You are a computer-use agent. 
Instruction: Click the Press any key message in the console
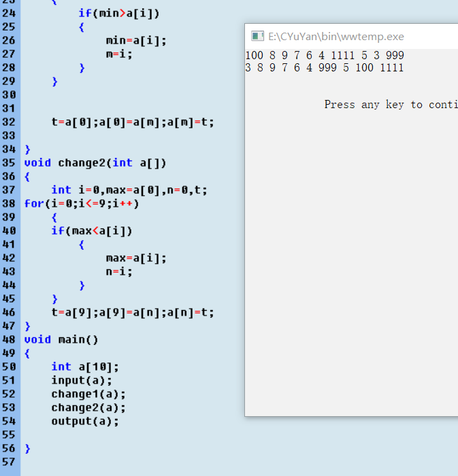point(391,105)
